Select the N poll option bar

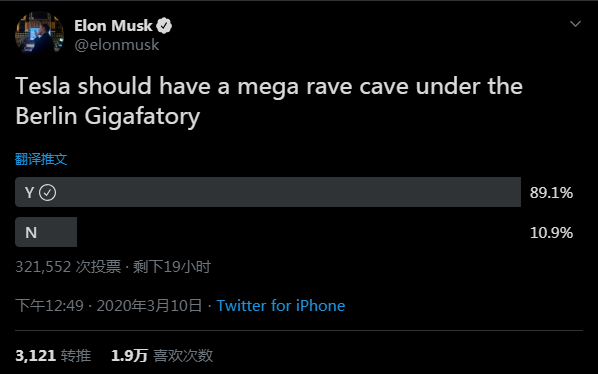(46, 232)
